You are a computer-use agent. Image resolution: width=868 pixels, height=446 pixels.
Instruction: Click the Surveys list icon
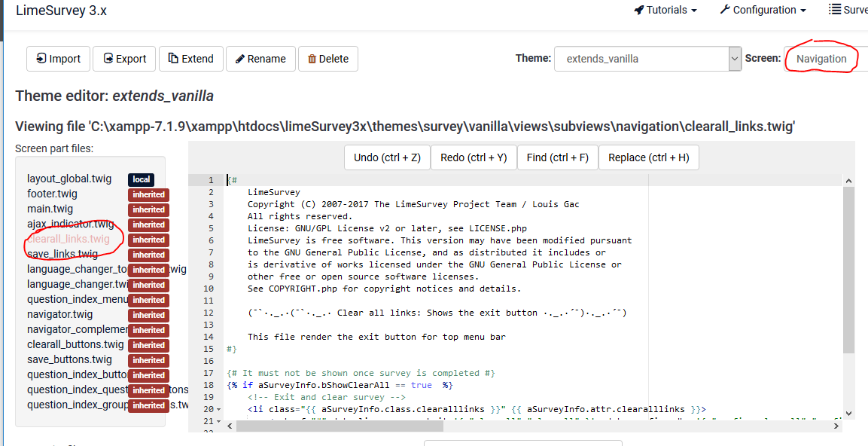[x=834, y=10]
